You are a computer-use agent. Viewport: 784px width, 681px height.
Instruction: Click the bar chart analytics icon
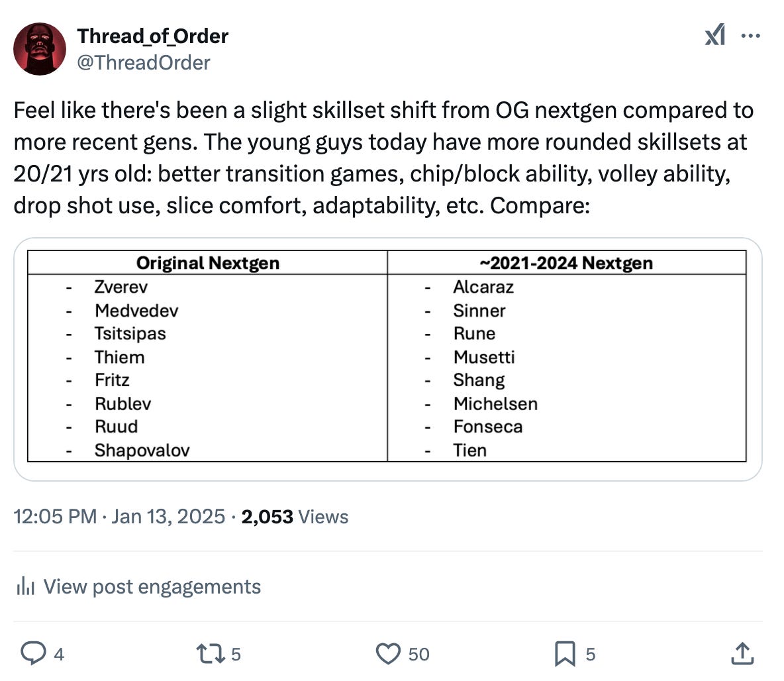25,586
